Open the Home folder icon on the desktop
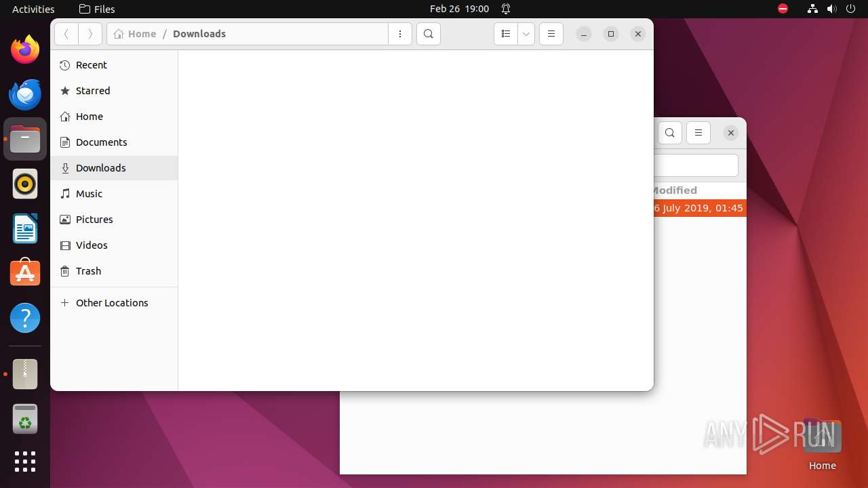 tap(822, 445)
